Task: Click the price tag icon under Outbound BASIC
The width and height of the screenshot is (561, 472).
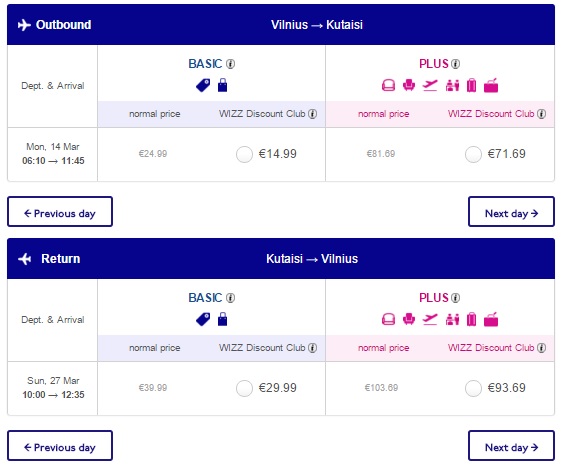Action: (203, 86)
